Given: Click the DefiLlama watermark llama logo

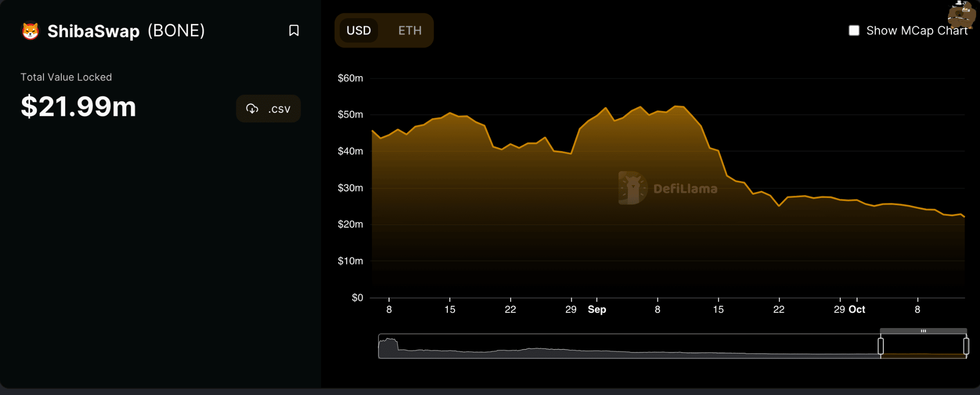Looking at the screenshot, I should pos(633,188).
